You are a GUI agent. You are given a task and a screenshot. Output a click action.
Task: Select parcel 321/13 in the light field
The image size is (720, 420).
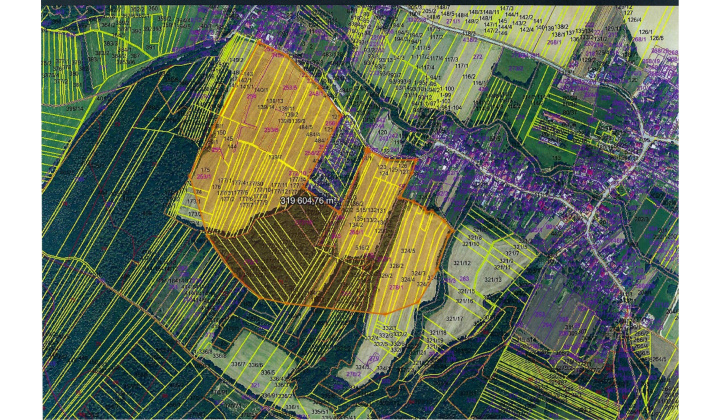(492, 279)
